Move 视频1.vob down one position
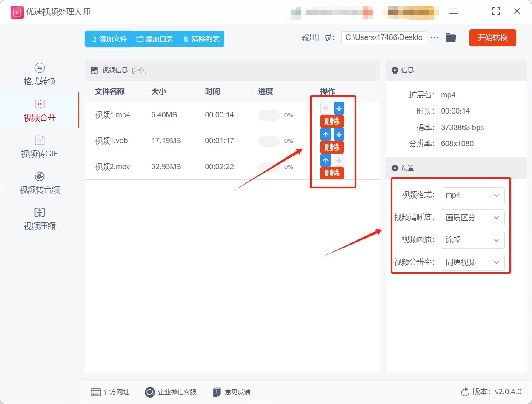 339,134
